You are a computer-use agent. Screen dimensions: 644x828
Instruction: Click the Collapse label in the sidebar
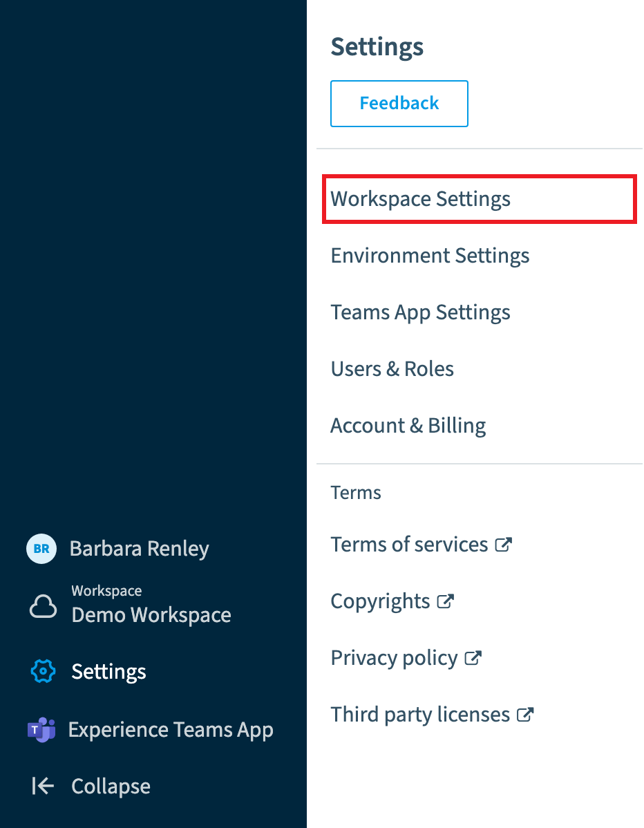pos(111,787)
